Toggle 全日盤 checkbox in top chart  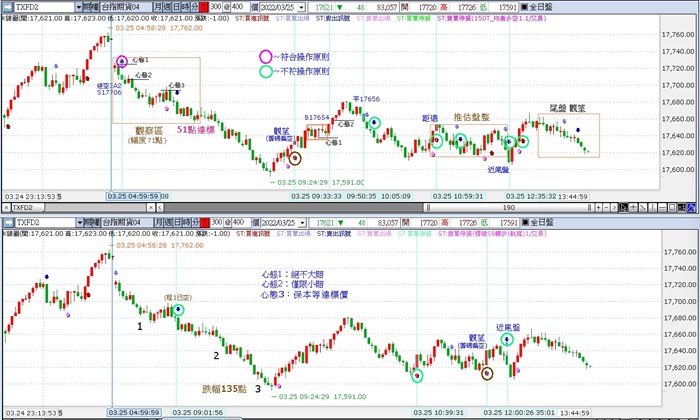click(524, 7)
